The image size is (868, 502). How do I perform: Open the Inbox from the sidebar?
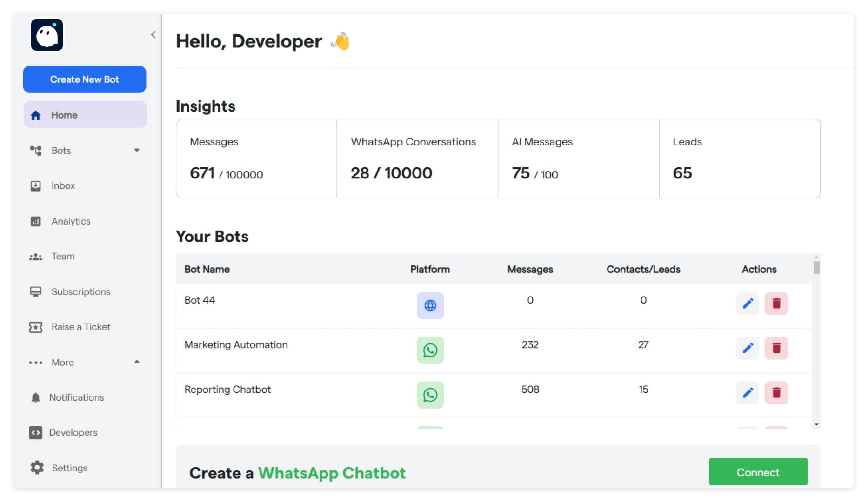click(63, 185)
